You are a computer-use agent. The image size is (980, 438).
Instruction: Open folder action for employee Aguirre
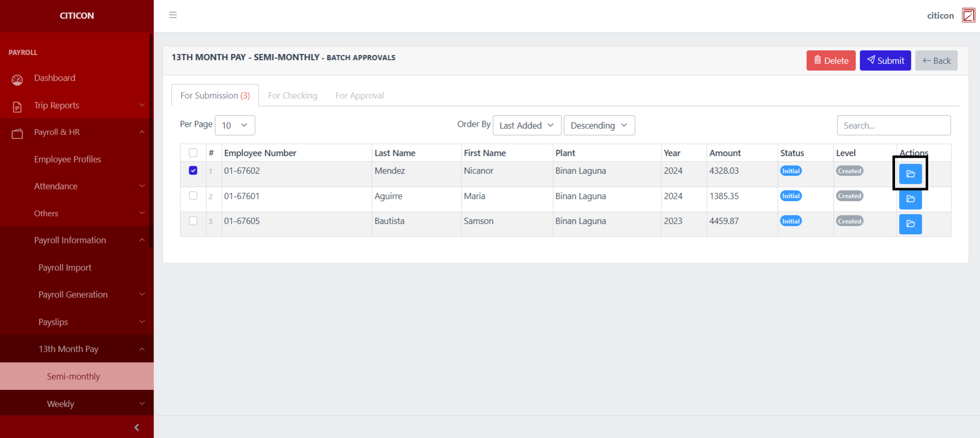[910, 199]
